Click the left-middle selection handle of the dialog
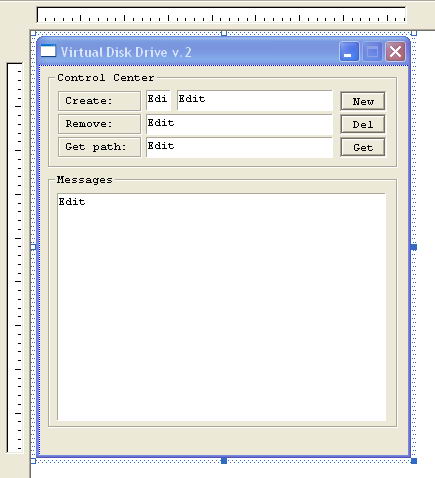 [x=33, y=247]
